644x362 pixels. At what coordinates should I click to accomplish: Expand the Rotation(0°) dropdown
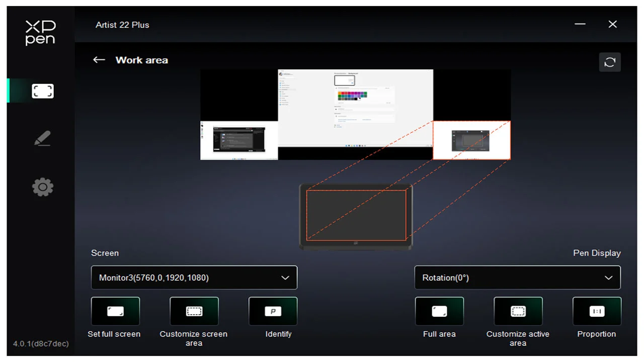tap(517, 278)
